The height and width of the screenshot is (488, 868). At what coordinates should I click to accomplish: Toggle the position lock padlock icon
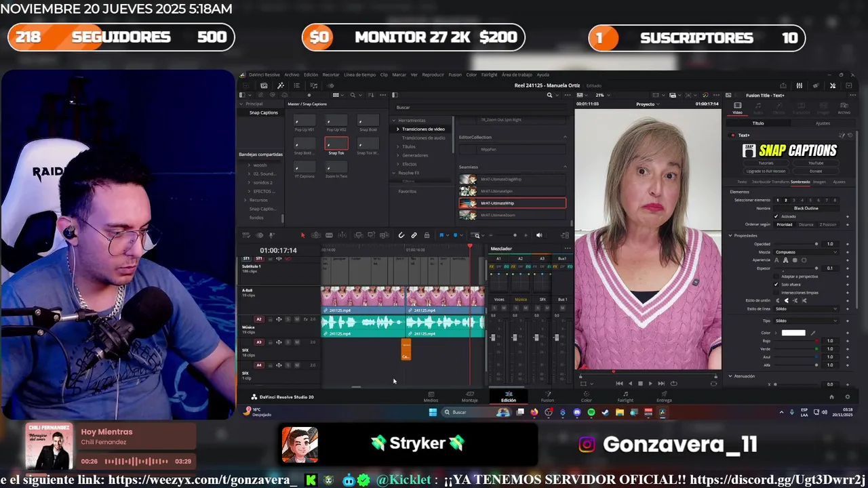pyautogui.click(x=427, y=235)
